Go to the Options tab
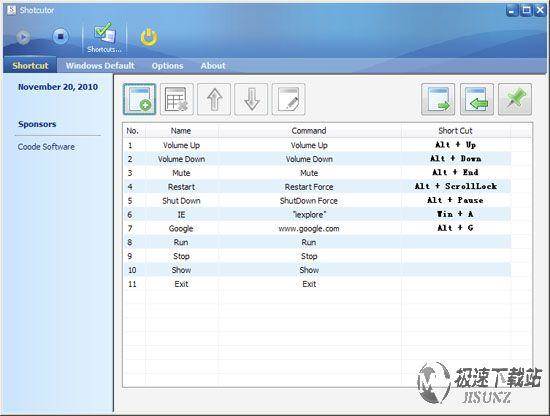Image resolution: width=550 pixels, height=416 pixels. click(x=167, y=66)
